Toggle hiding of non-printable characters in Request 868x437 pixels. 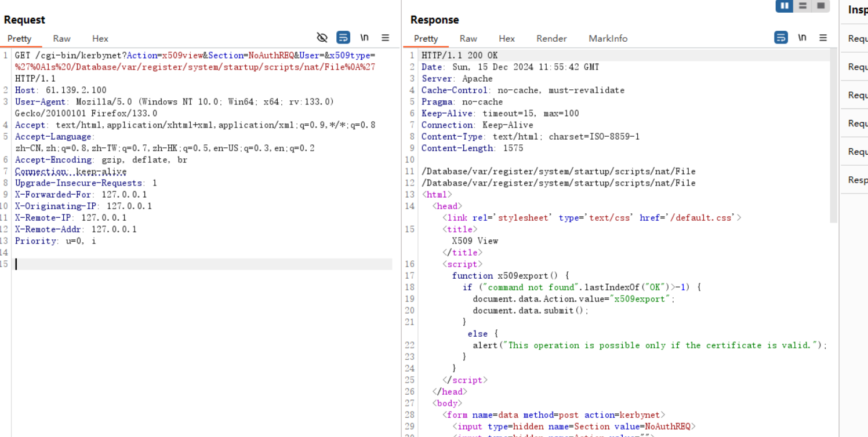[322, 38]
